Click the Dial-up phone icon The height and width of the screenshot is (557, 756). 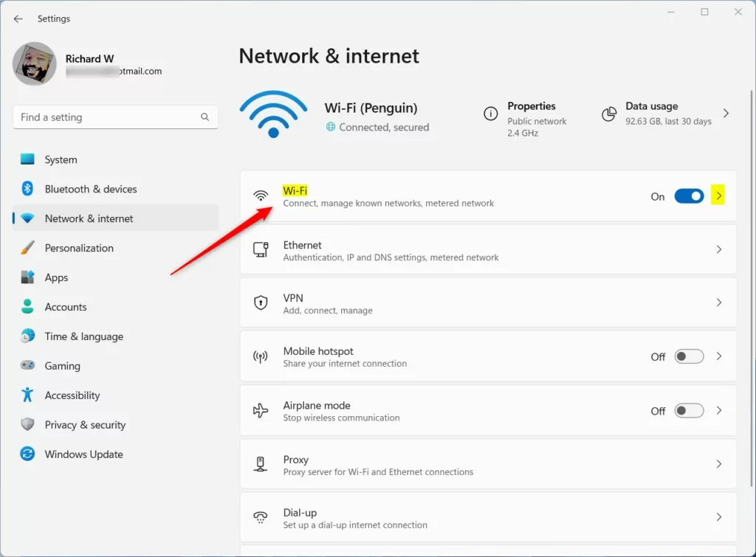[261, 517]
